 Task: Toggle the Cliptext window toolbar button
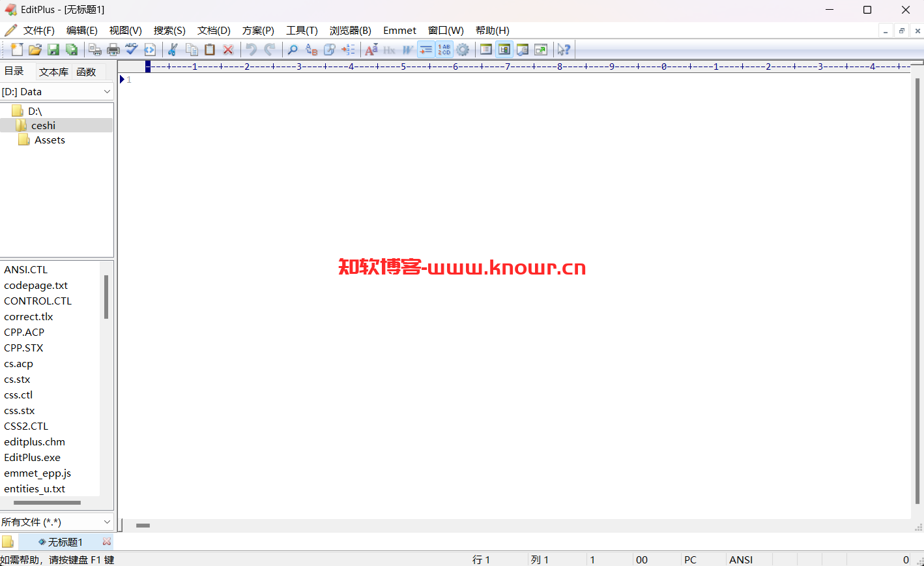click(486, 50)
